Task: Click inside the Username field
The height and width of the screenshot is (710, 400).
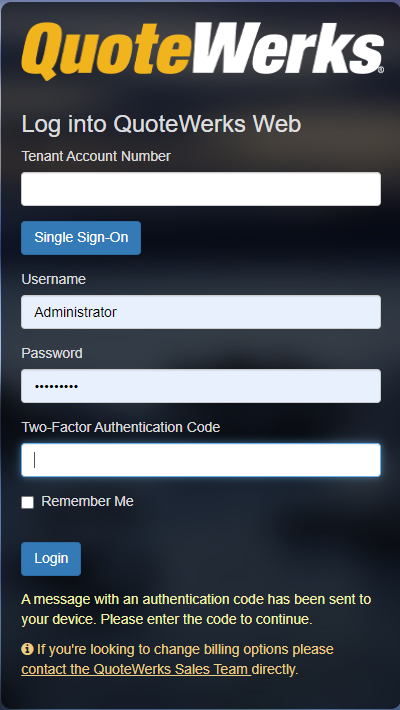Action: point(201,312)
